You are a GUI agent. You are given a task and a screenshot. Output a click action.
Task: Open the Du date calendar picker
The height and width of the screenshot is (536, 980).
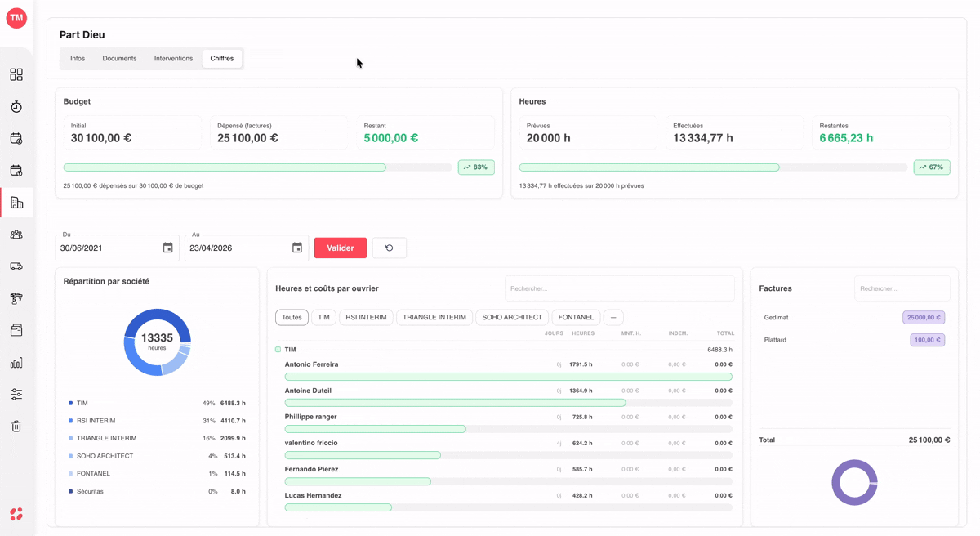click(168, 248)
